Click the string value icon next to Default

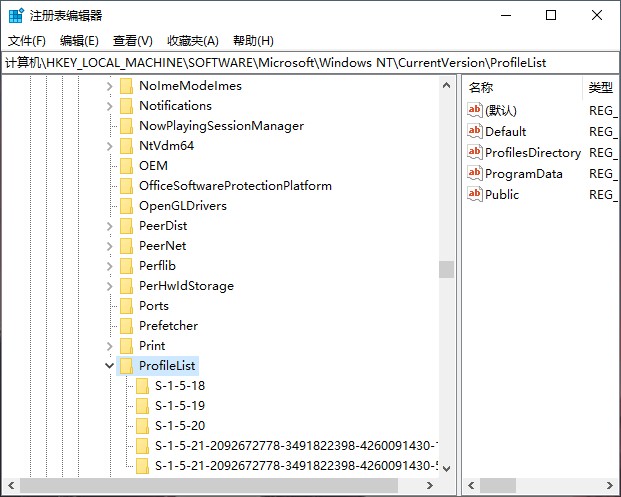(x=474, y=131)
